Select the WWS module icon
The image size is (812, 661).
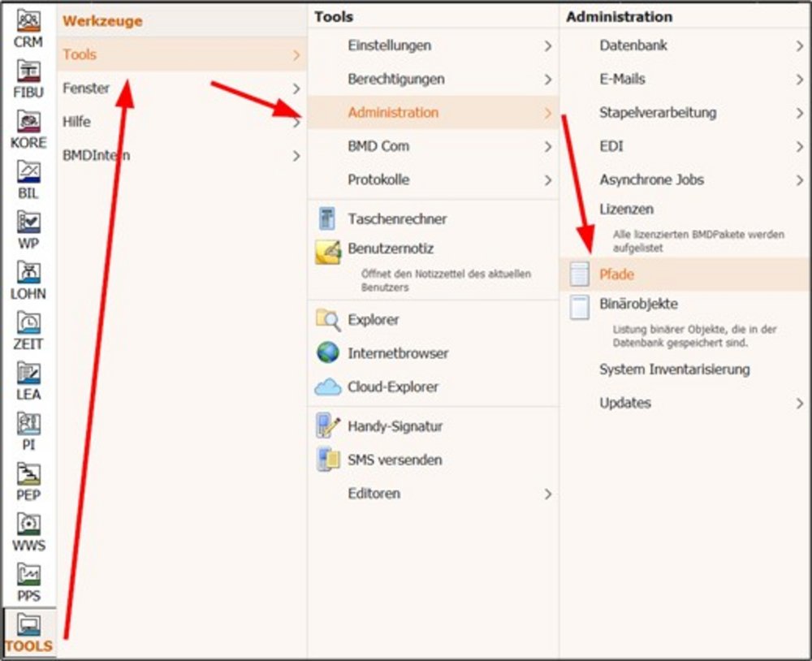[28, 530]
